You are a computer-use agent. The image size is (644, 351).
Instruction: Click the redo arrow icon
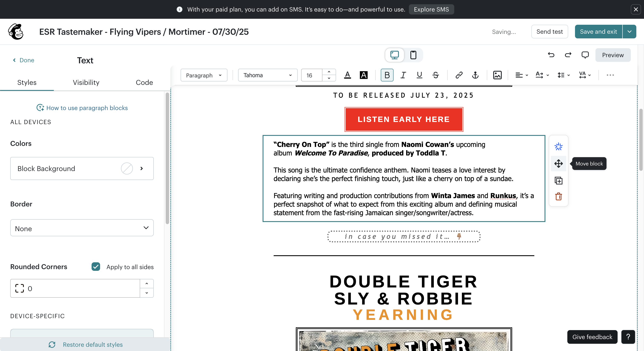coord(568,55)
